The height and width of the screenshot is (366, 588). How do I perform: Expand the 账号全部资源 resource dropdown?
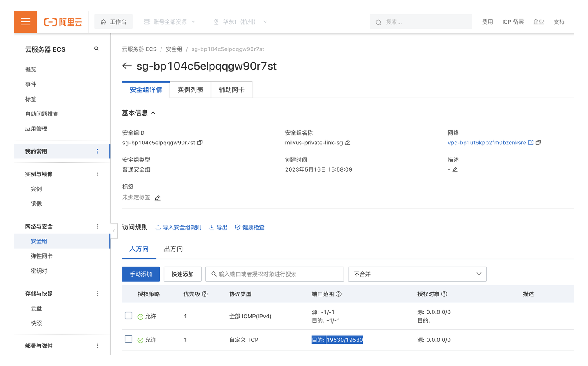pyautogui.click(x=170, y=22)
